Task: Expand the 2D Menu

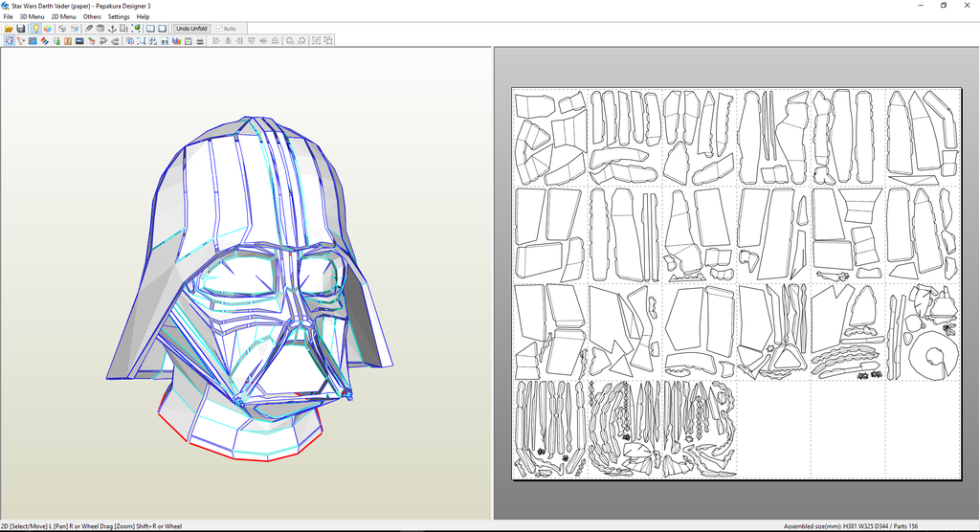Action: point(63,16)
